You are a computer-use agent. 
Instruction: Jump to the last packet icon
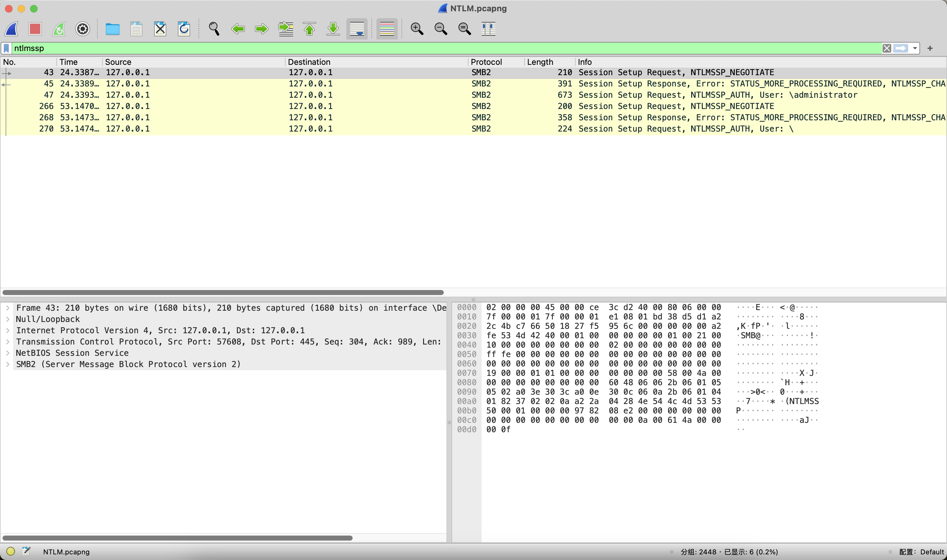click(x=333, y=29)
